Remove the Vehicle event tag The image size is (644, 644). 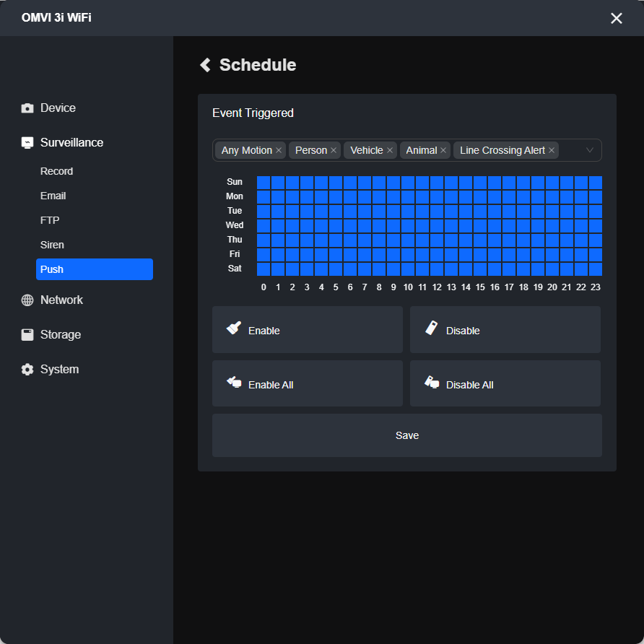tap(390, 150)
